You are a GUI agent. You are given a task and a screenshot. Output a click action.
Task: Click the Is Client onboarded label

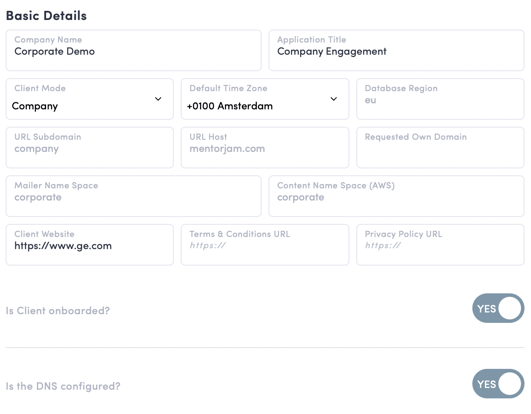58,310
